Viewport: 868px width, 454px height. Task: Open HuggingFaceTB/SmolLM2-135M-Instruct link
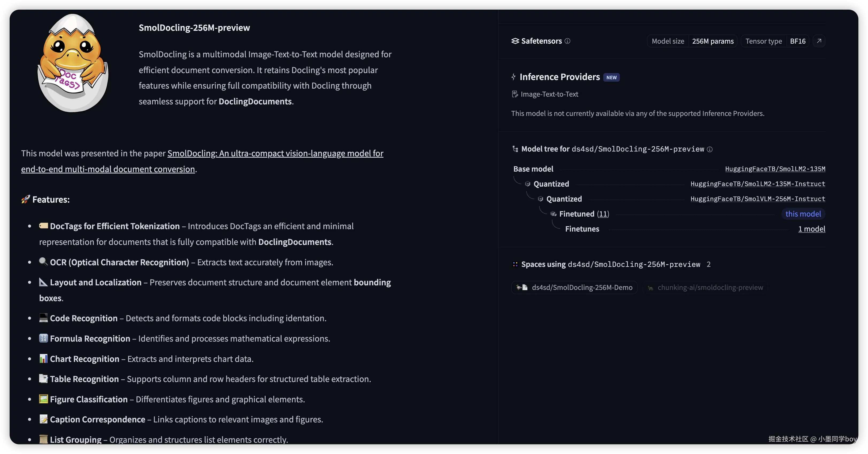[x=758, y=184]
